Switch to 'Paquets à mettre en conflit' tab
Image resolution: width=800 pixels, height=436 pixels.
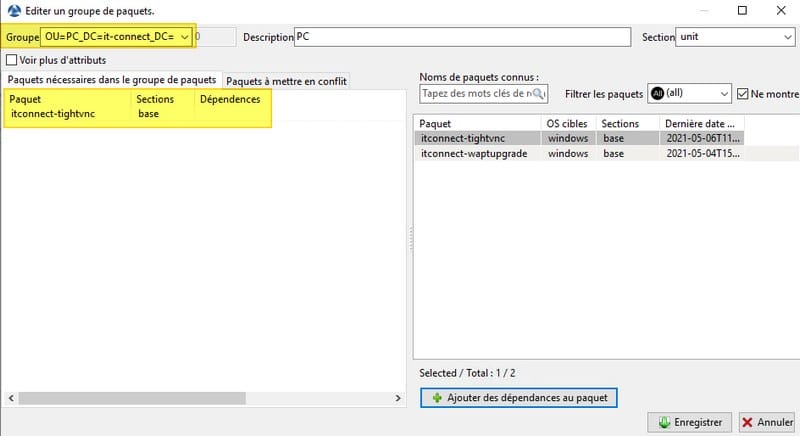tap(286, 81)
